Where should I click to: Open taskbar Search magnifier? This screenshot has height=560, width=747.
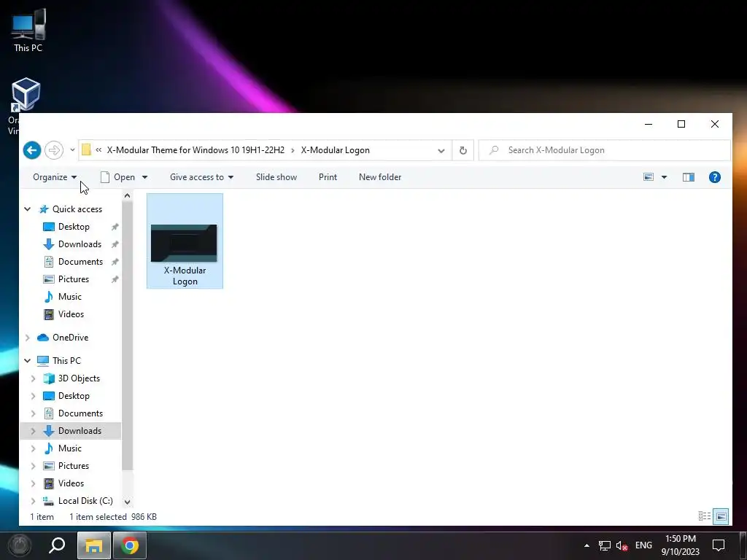tap(57, 545)
